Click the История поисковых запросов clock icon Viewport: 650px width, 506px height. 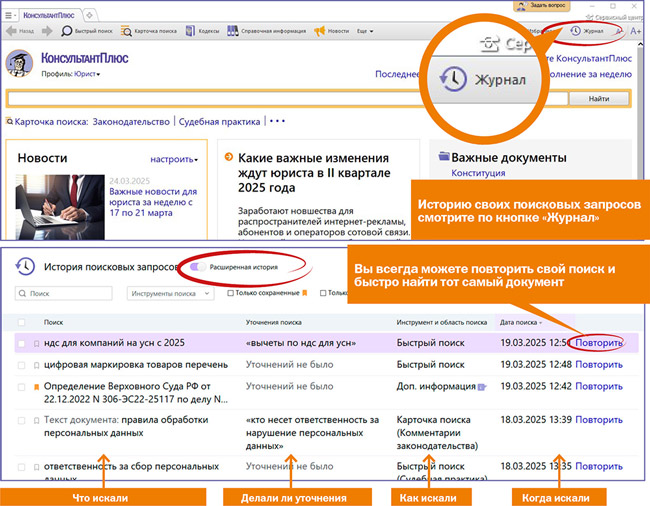[x=25, y=266]
